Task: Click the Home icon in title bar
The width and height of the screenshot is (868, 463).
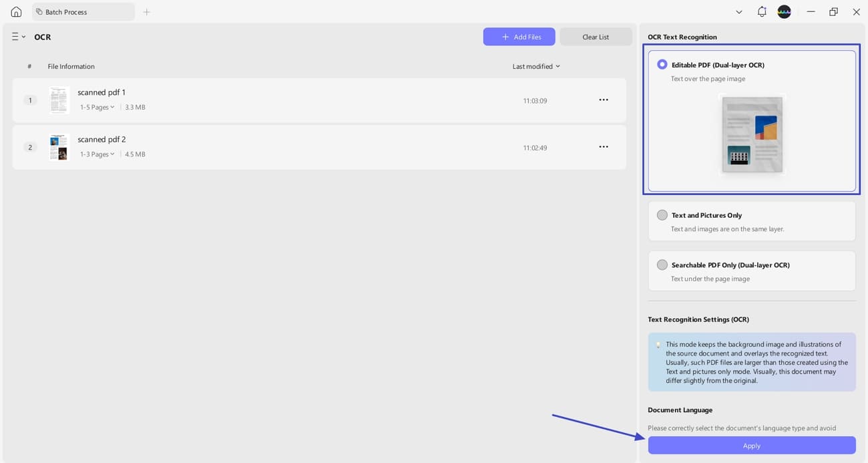Action: [x=15, y=11]
